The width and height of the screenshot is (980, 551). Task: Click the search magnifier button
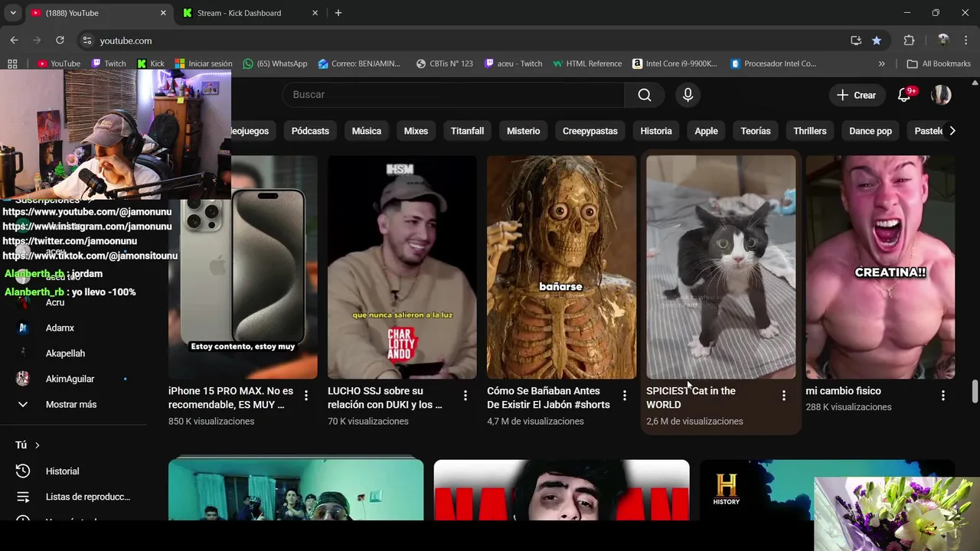click(x=645, y=95)
